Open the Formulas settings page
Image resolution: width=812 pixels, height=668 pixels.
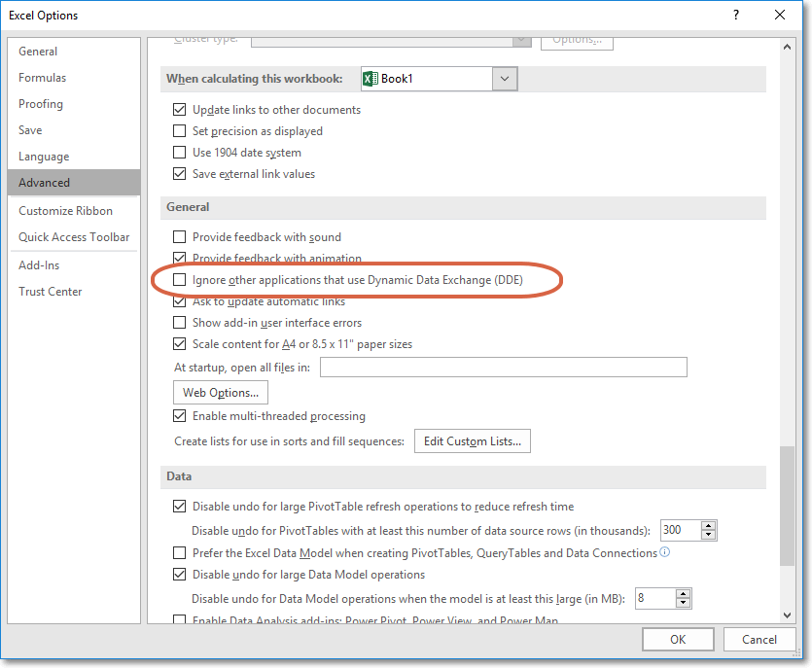tap(42, 77)
